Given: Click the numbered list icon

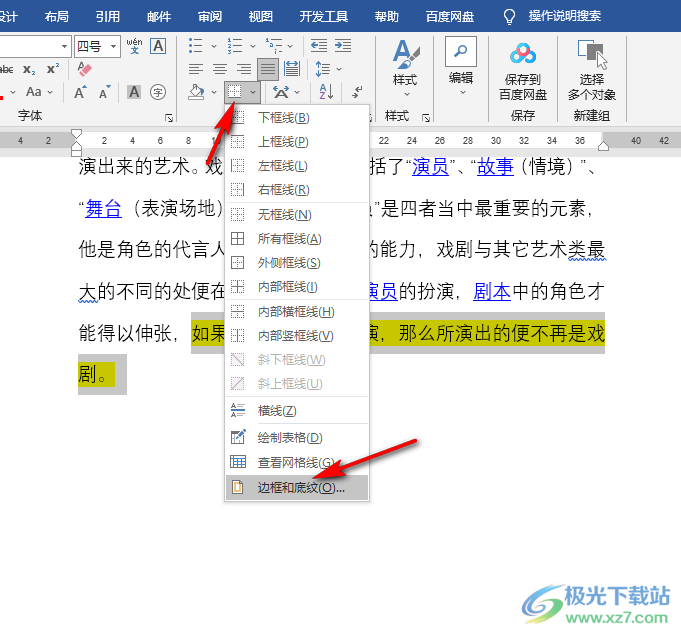Looking at the screenshot, I should tap(235, 46).
